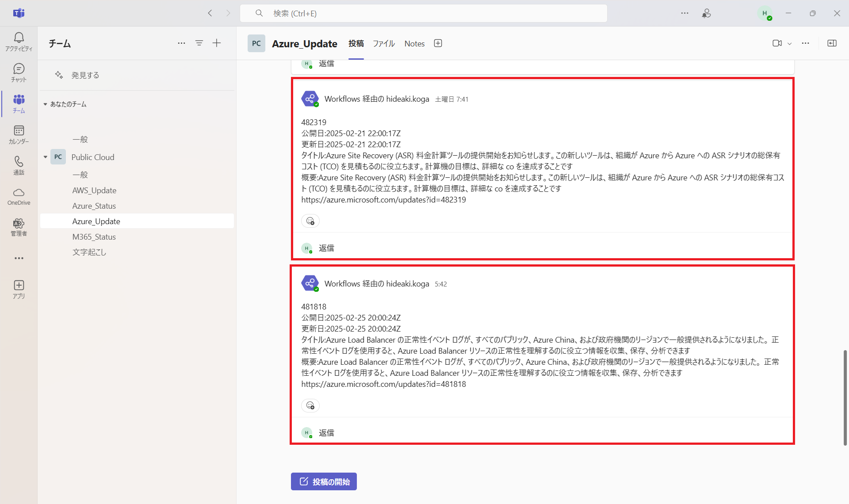Image resolution: width=849 pixels, height=504 pixels.
Task: Switch to the Notes tab
Action: pos(414,43)
